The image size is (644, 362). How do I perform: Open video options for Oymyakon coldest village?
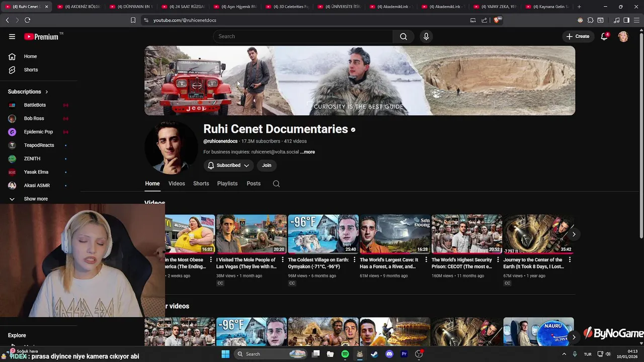354,260
